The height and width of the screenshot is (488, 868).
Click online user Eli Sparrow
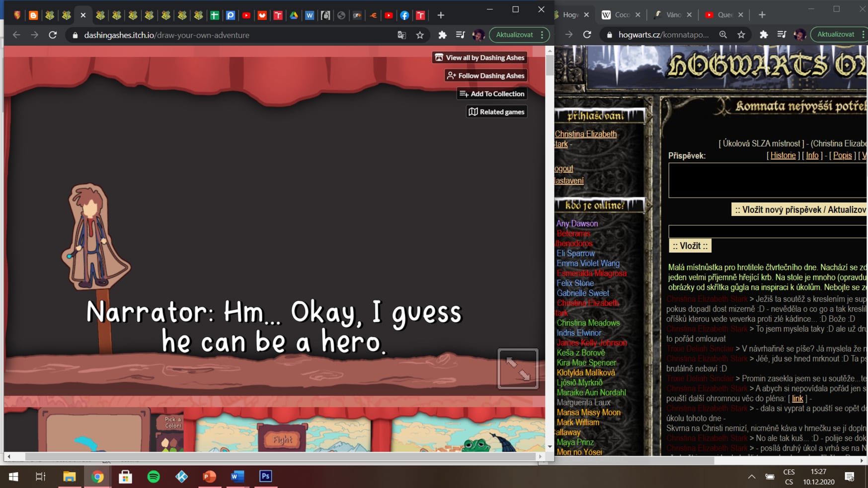coord(575,253)
